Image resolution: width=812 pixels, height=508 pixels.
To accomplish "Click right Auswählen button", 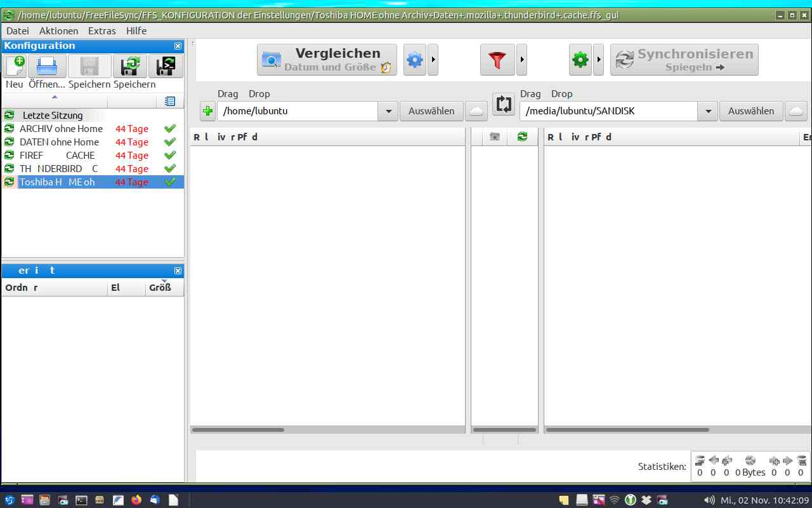I will pyautogui.click(x=751, y=110).
